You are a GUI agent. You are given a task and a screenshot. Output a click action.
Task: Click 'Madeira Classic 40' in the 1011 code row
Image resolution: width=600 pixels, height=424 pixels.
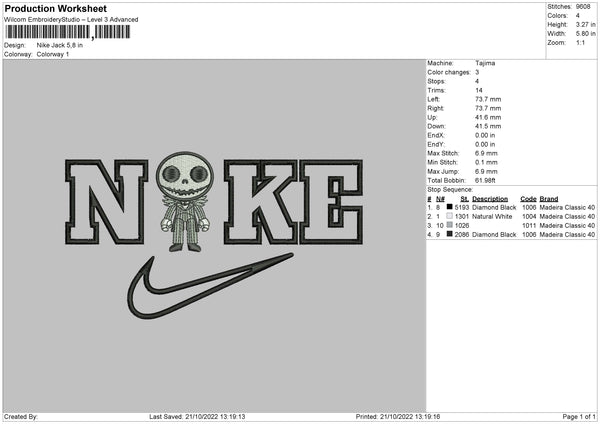(x=567, y=225)
